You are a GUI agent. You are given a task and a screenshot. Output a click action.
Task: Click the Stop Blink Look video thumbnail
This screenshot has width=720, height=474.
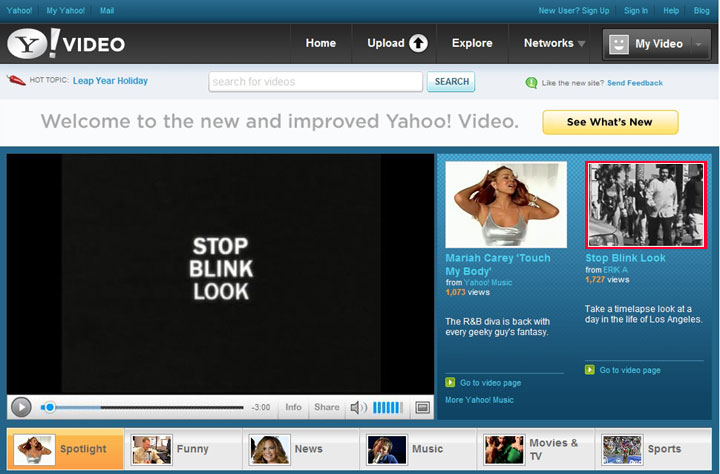[x=646, y=205]
